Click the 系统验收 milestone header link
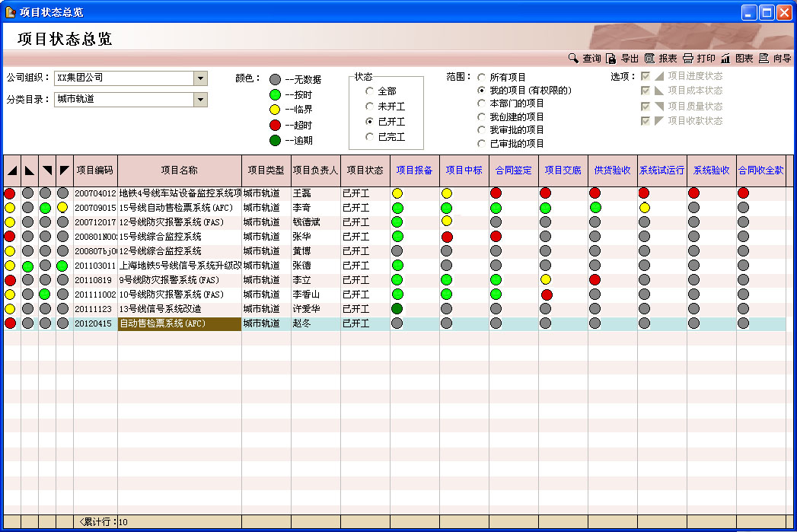The image size is (797, 532). [x=711, y=170]
